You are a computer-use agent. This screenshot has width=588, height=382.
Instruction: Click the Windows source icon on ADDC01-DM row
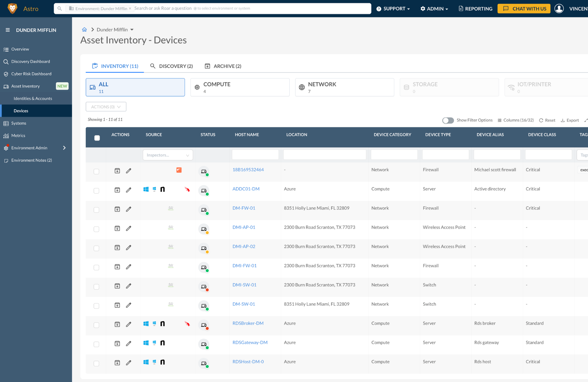[x=146, y=189]
